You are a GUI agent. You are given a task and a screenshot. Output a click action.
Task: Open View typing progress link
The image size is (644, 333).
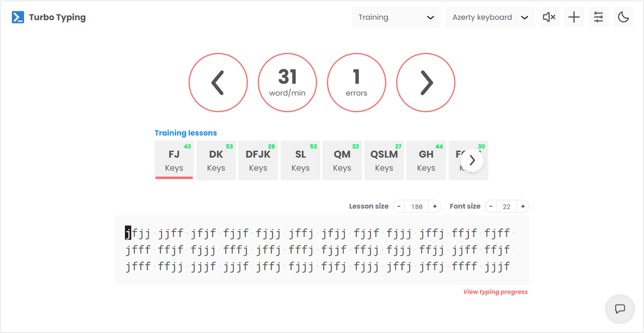[495, 292]
